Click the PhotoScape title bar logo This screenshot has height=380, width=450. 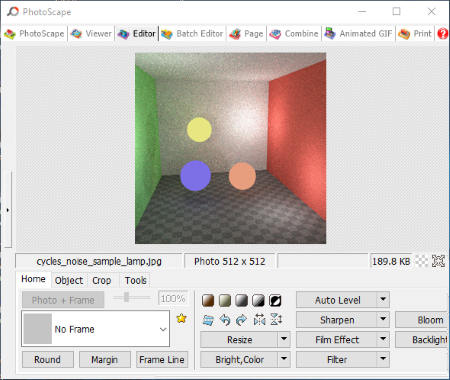point(13,12)
